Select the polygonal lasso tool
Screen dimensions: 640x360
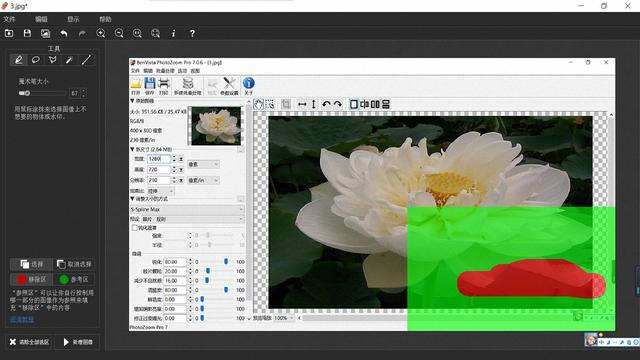coord(53,60)
